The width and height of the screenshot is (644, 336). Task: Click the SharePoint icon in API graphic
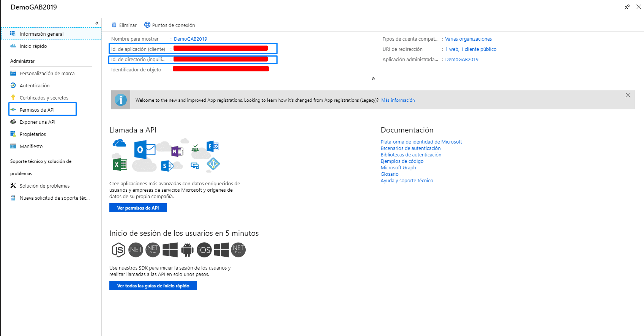(x=167, y=166)
